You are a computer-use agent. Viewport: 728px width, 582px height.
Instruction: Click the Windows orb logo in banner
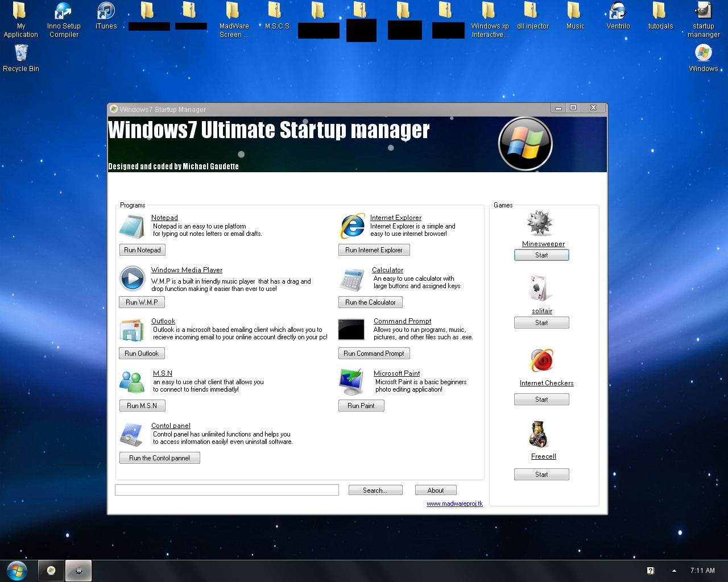click(526, 143)
